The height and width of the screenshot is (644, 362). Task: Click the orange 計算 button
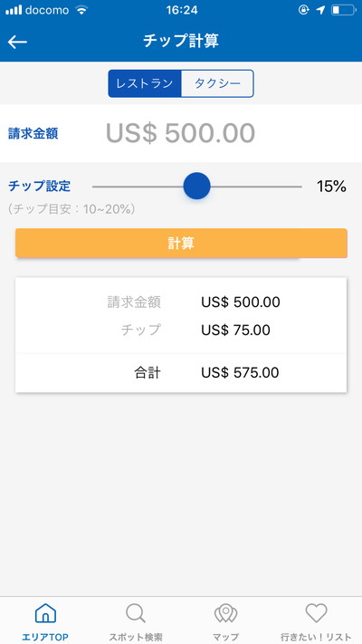[181, 243]
